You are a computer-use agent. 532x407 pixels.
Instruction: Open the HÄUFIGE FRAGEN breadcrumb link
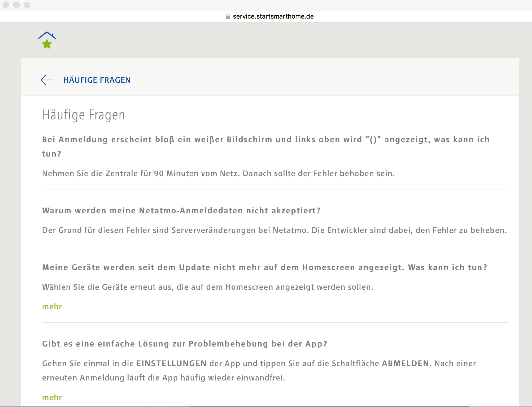click(x=97, y=80)
